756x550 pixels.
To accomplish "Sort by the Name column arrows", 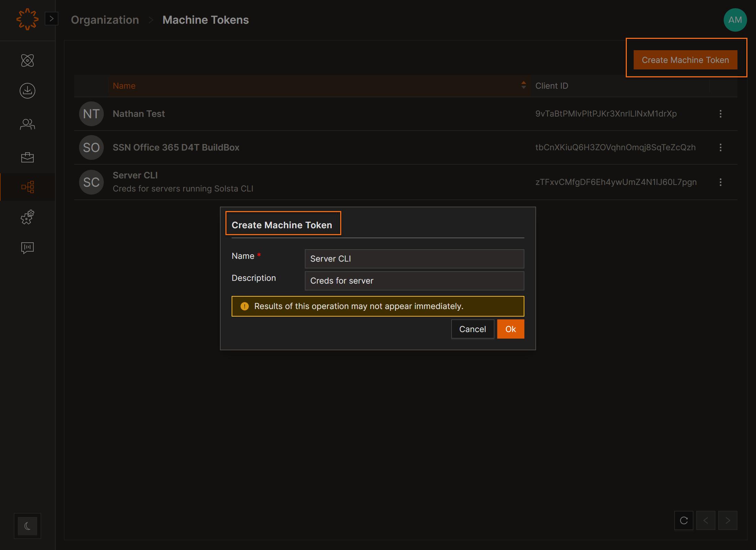I will point(523,85).
